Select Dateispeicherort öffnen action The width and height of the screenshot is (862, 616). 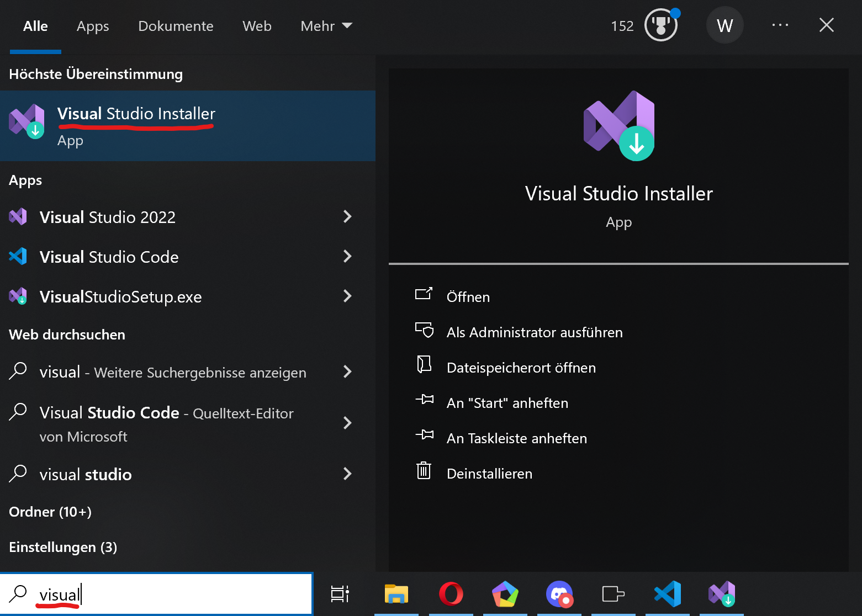coord(521,368)
